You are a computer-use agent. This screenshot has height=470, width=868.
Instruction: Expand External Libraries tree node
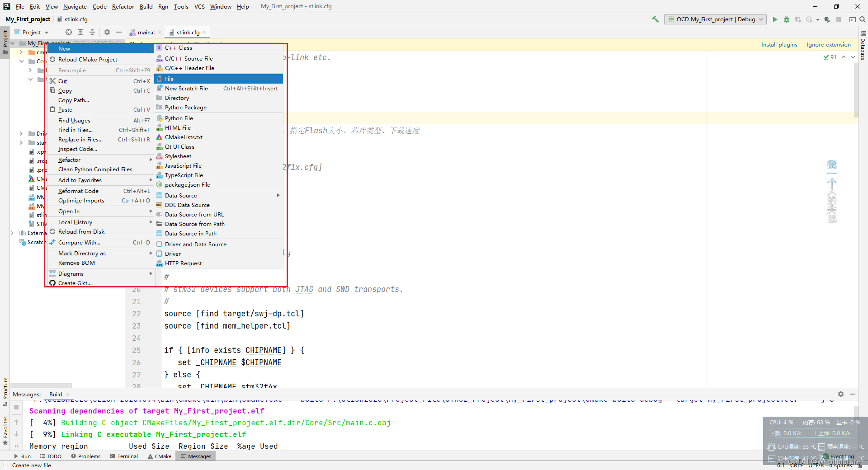click(12, 233)
